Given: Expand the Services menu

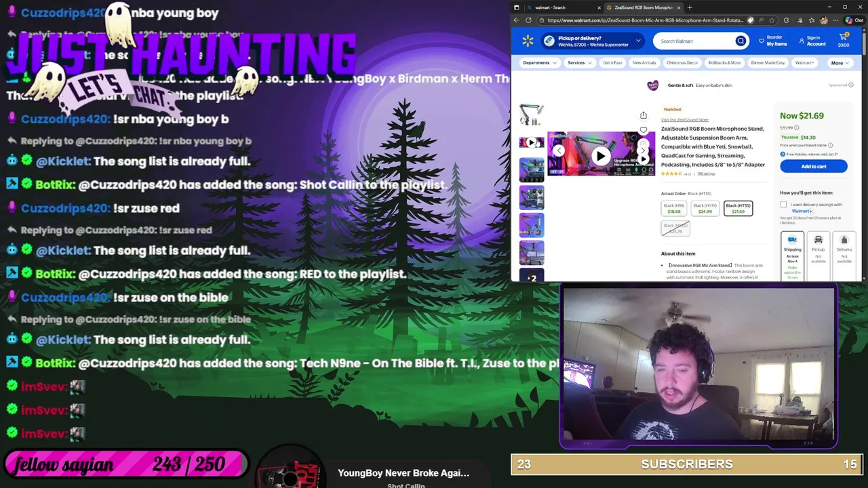Looking at the screenshot, I should [x=580, y=63].
